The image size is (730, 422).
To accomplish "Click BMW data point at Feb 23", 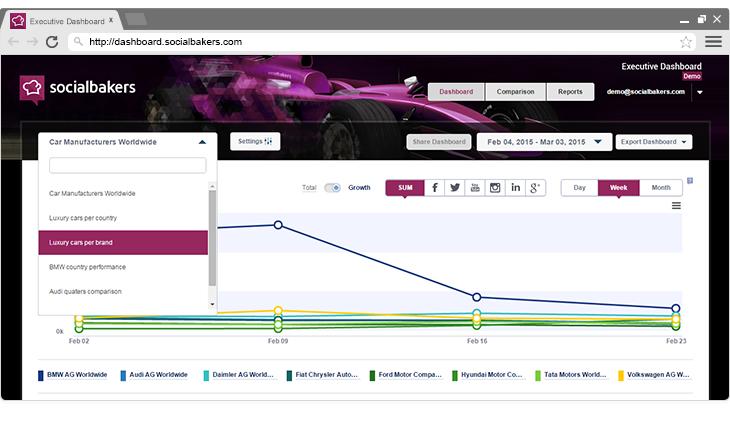I will point(676,308).
